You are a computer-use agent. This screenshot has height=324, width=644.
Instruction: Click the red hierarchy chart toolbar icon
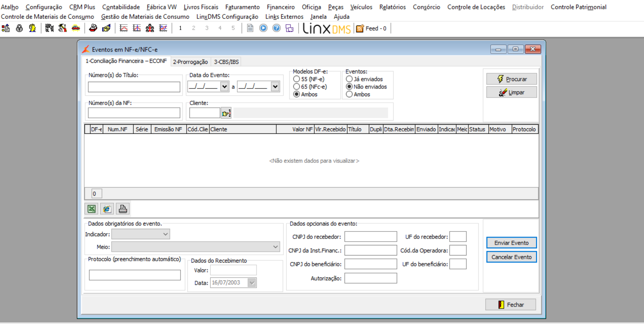click(150, 28)
